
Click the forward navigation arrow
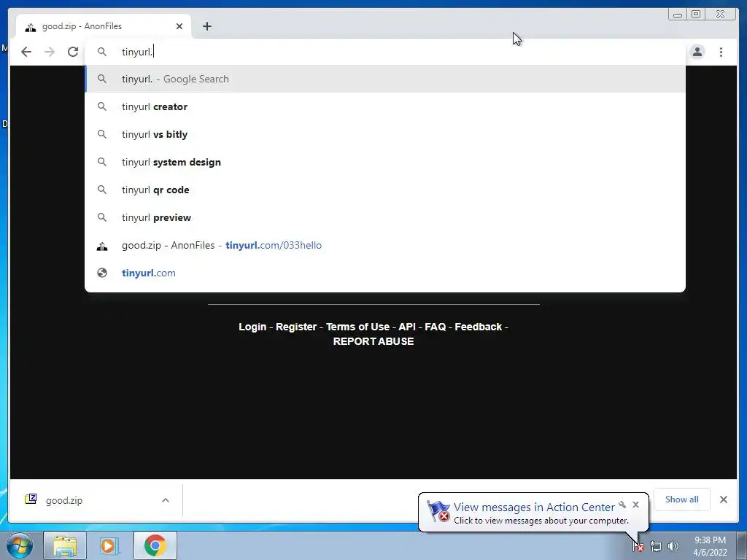(50, 52)
